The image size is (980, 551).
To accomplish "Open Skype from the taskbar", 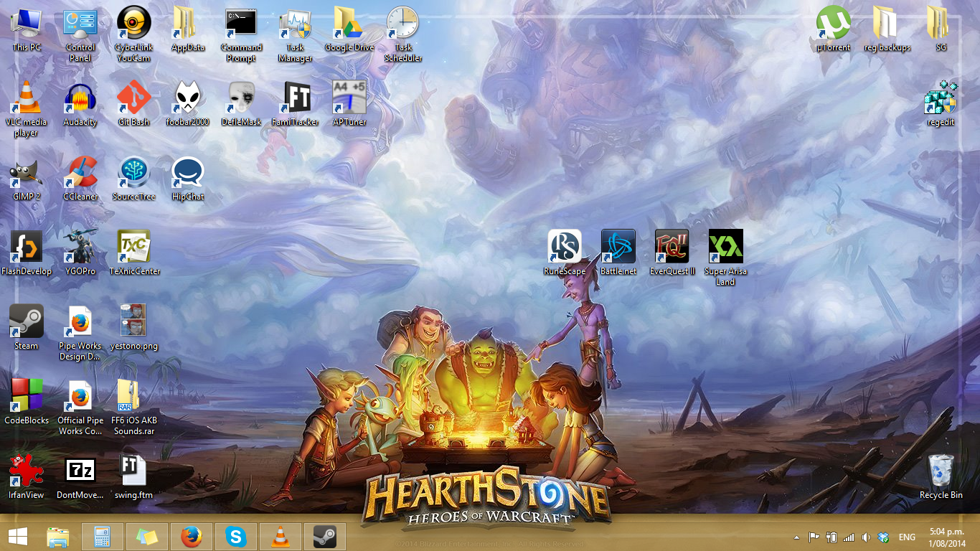I will [236, 537].
